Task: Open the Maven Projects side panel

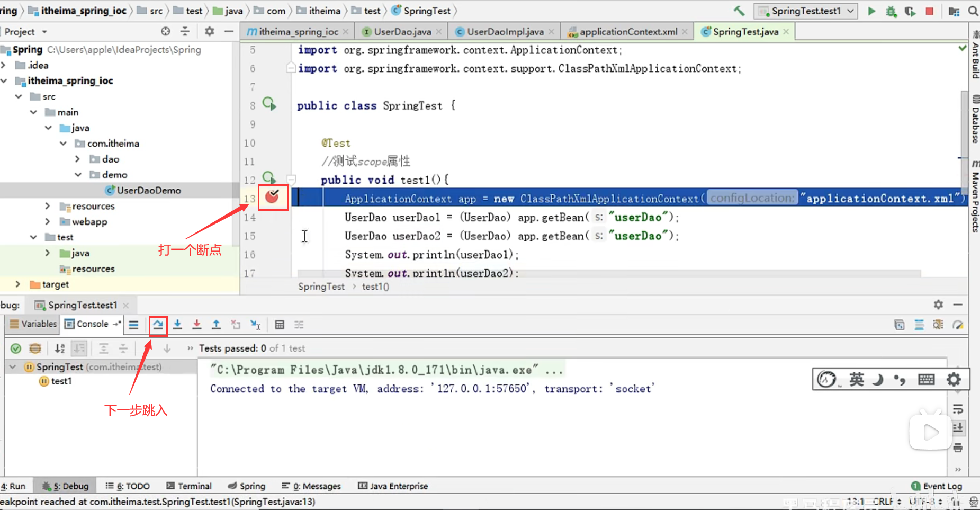Action: tap(975, 196)
